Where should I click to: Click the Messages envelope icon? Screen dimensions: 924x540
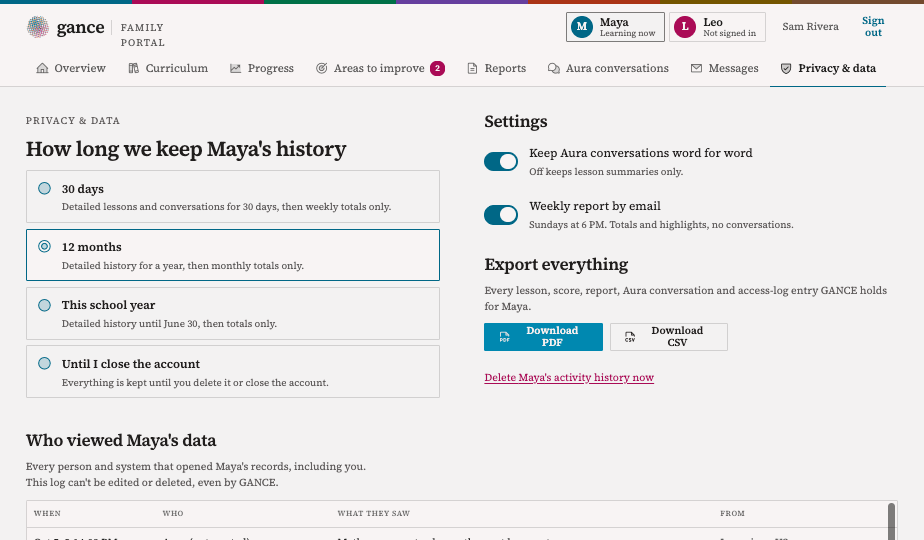tap(697, 68)
